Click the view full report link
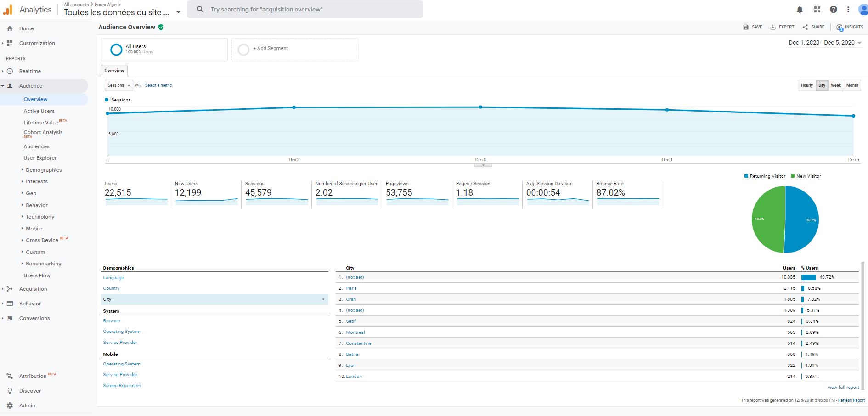This screenshot has height=416, width=868. (x=843, y=388)
